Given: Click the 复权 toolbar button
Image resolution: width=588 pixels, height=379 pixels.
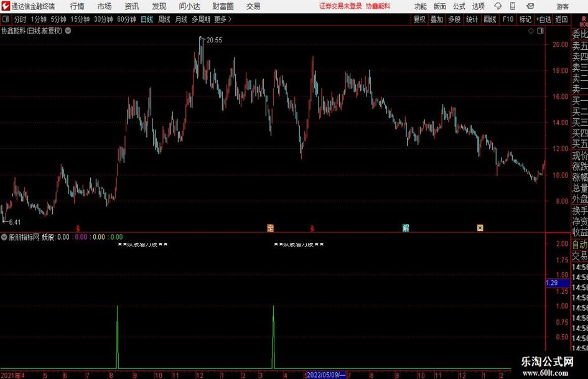Looking at the screenshot, I should (x=419, y=19).
